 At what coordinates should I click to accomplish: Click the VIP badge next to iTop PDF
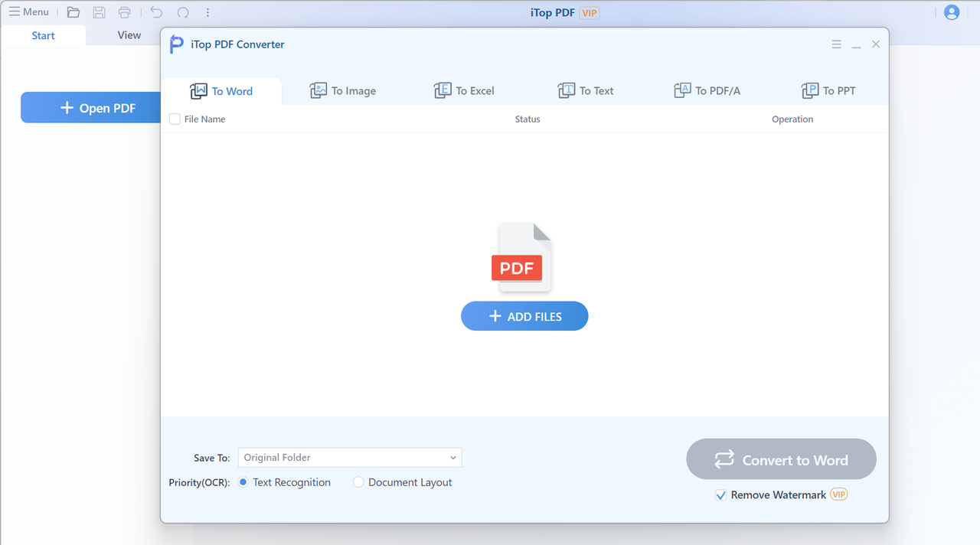point(589,13)
